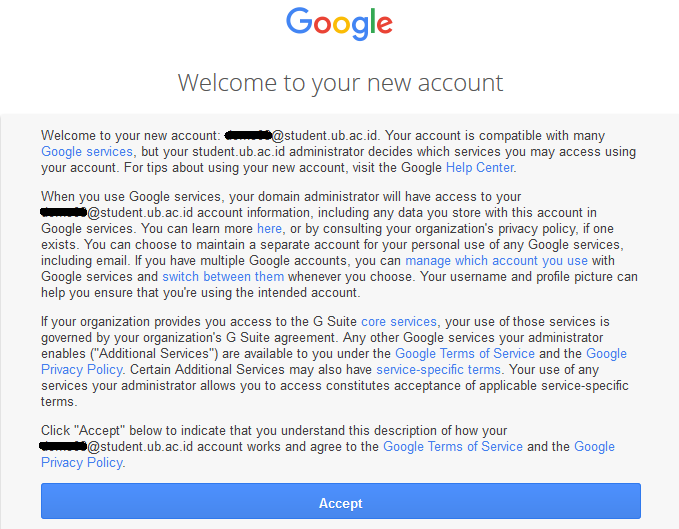Click the blue letter G in Google logo
The width and height of the screenshot is (679, 529).
pyautogui.click(x=299, y=21)
